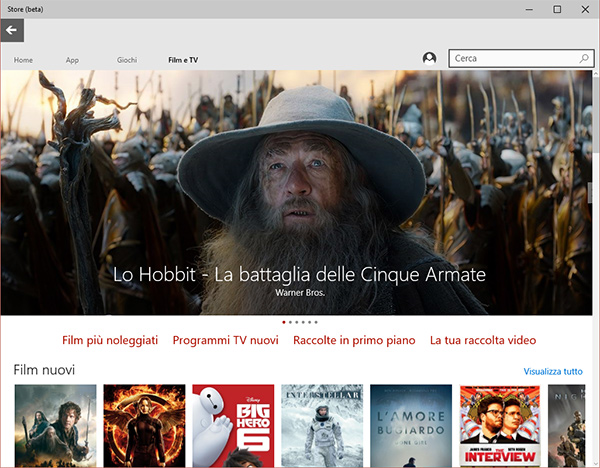Open the Hobbit movie poster thumbnail
Image resolution: width=600 pixels, height=468 pixels.
(55, 426)
